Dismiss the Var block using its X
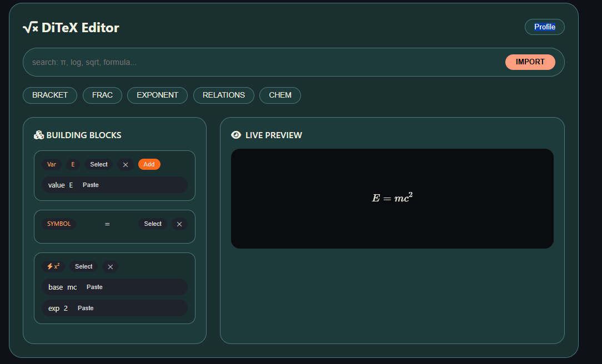The image size is (602, 364). coord(126,164)
